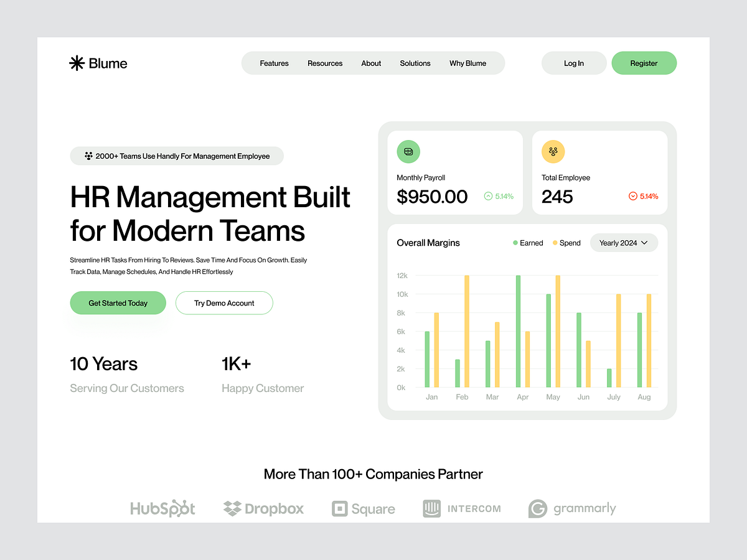Screen dimensions: 747x560
Task: Click the 10 Years statistic
Action: 104,363
